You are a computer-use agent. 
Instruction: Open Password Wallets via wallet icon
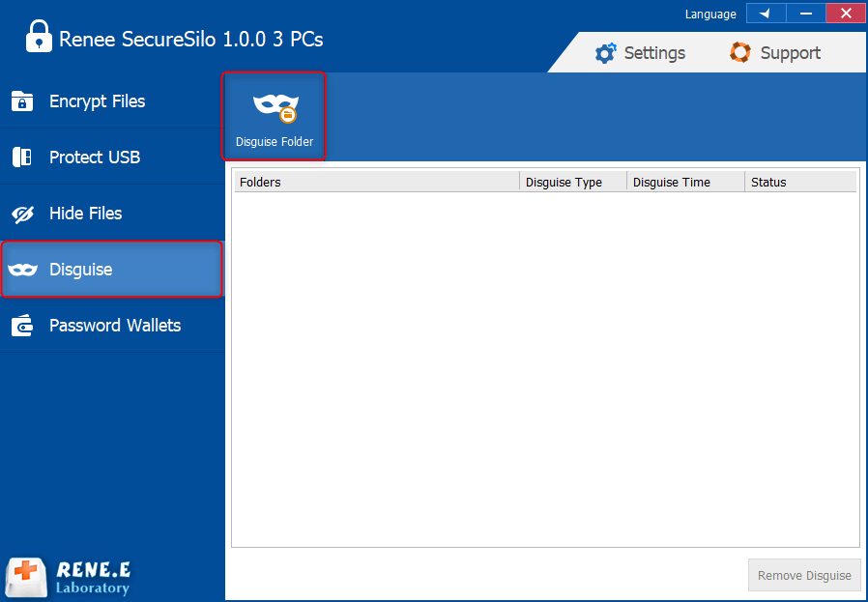tap(22, 326)
